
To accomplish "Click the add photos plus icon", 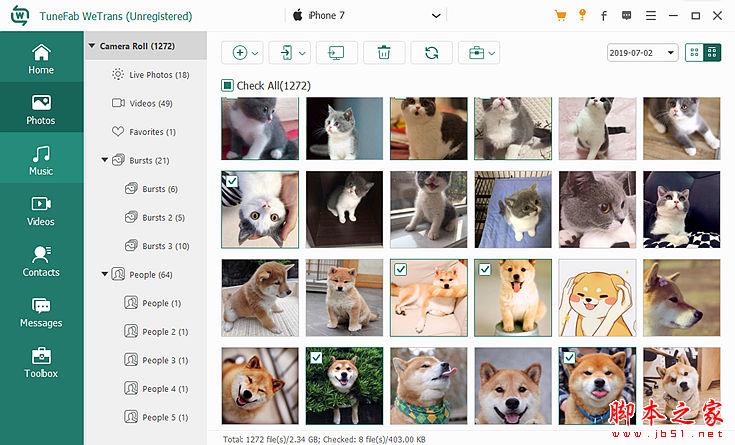I will 240,53.
